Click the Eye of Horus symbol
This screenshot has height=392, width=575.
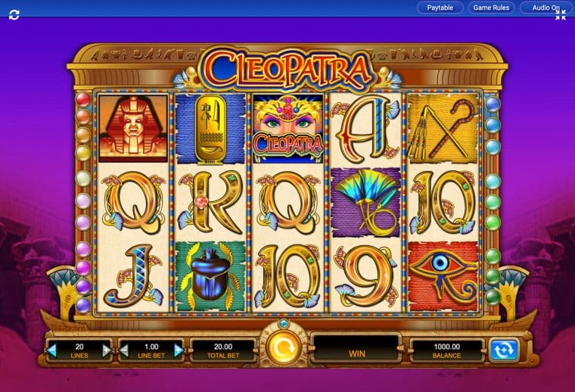point(443,276)
